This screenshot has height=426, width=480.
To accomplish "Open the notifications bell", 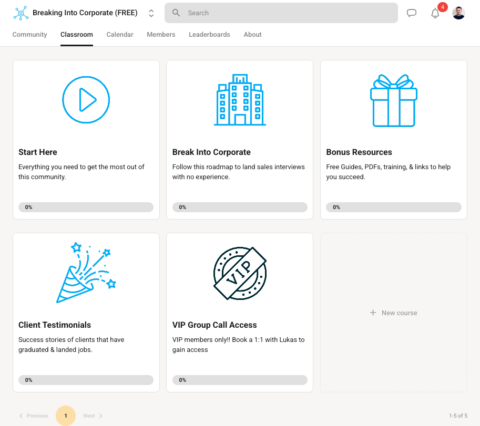I will pyautogui.click(x=435, y=13).
